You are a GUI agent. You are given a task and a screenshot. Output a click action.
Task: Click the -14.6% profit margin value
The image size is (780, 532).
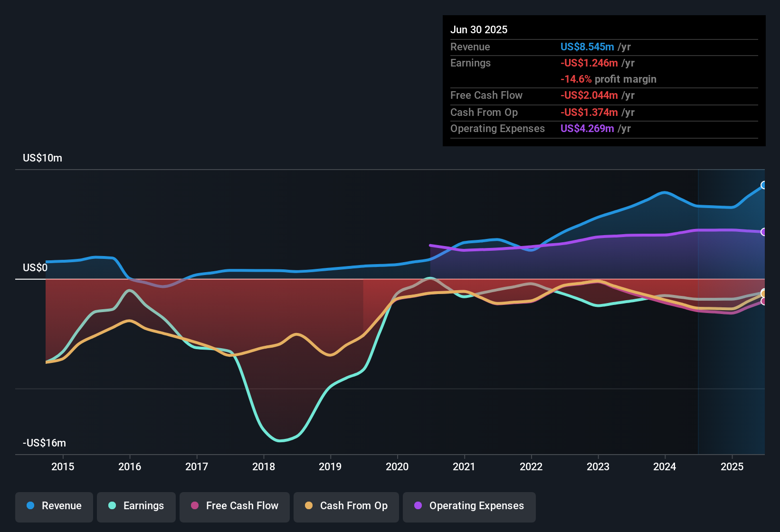tap(609, 79)
